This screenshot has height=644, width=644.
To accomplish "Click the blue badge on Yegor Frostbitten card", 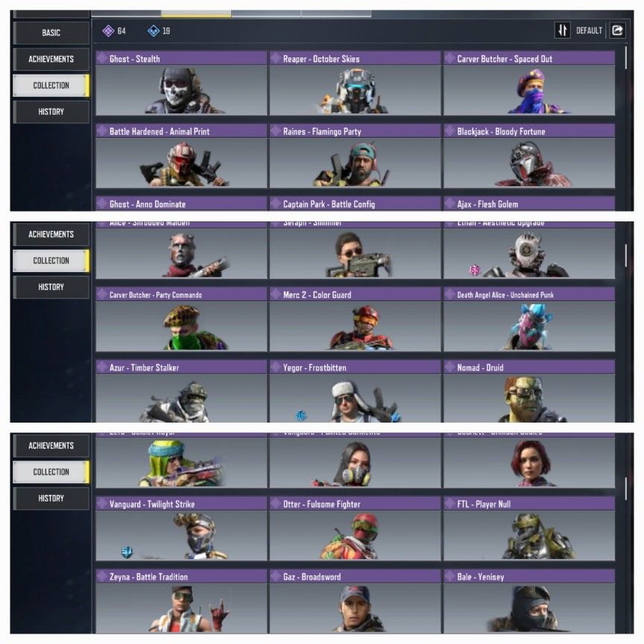I will coord(301,415).
